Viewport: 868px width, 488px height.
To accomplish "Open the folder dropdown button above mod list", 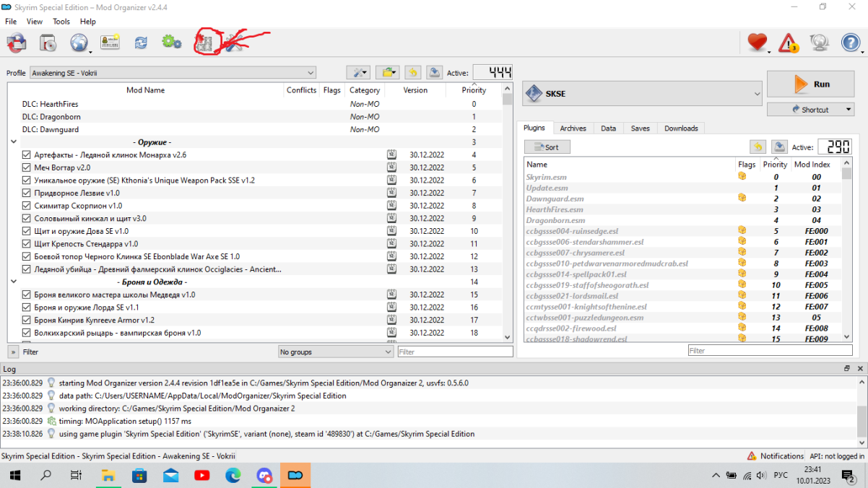I will pyautogui.click(x=388, y=72).
